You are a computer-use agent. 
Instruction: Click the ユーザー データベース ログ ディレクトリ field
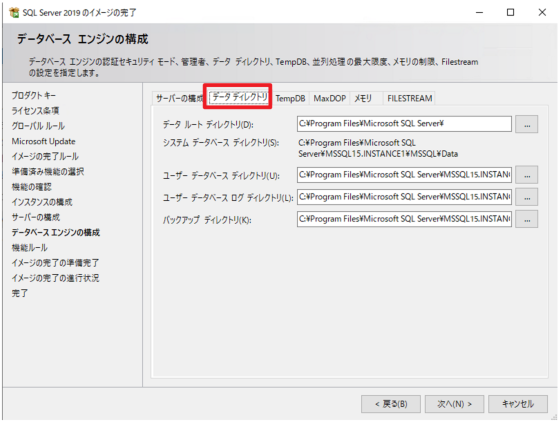404,197
